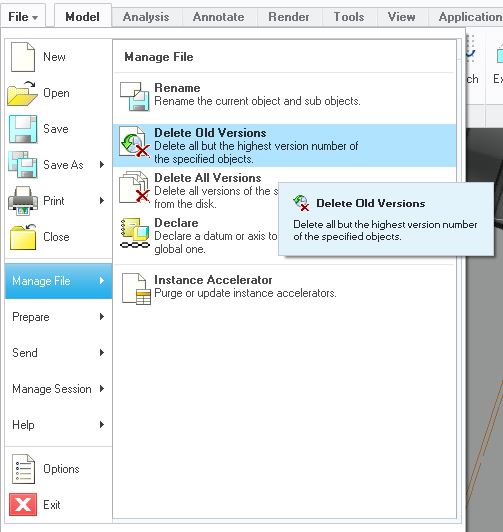503x532 pixels.
Task: Click the Delete All Versions title
Action: [208, 178]
